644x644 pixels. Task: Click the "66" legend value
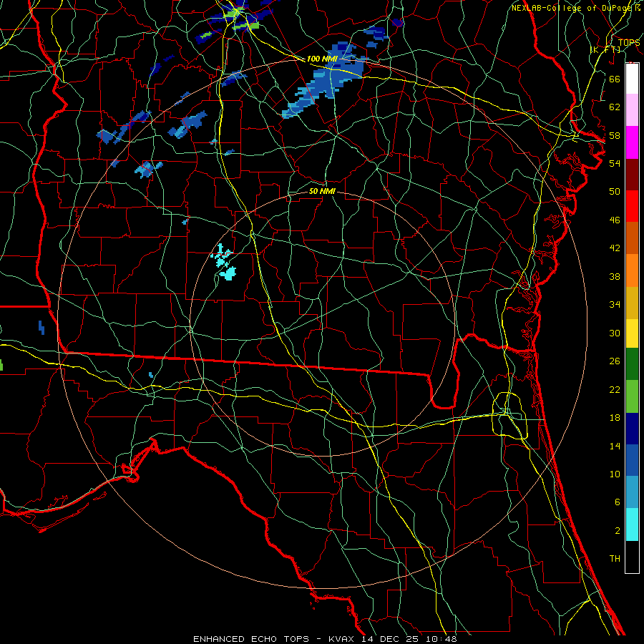pyautogui.click(x=615, y=79)
